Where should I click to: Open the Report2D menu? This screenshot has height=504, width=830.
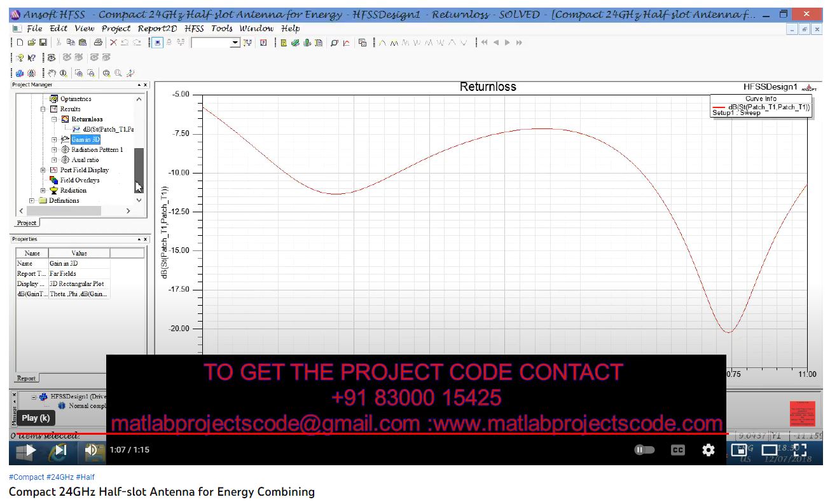157,29
